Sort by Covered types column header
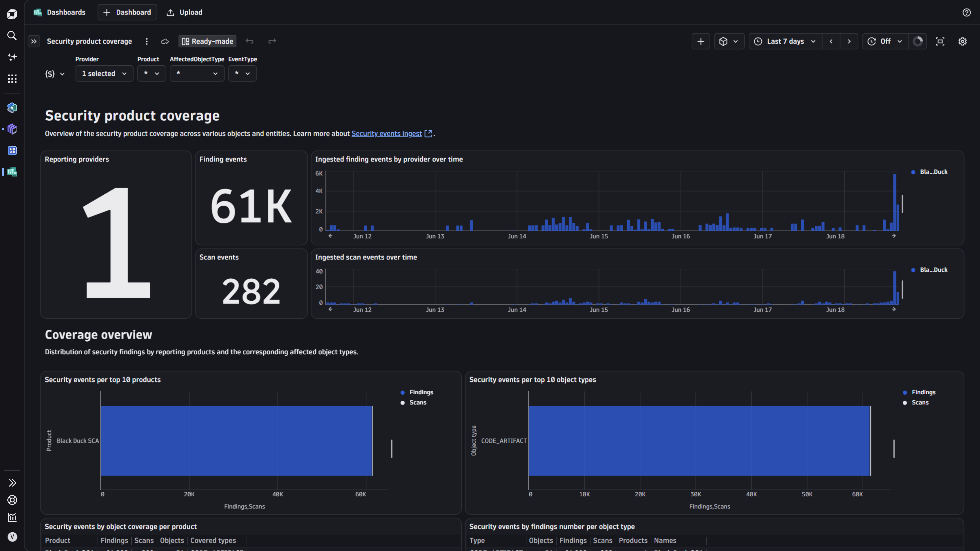The height and width of the screenshot is (551, 980). point(213,540)
